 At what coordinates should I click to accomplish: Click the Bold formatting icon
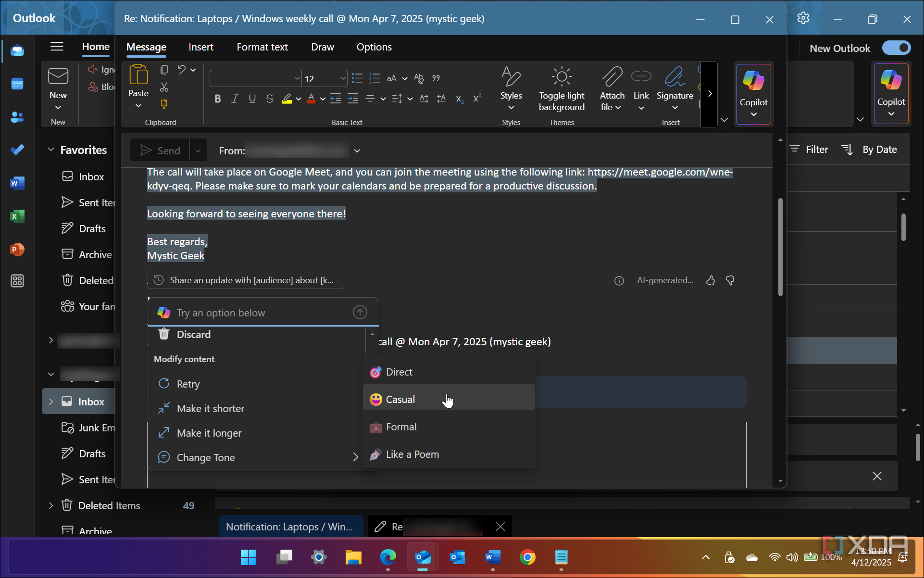(x=218, y=99)
